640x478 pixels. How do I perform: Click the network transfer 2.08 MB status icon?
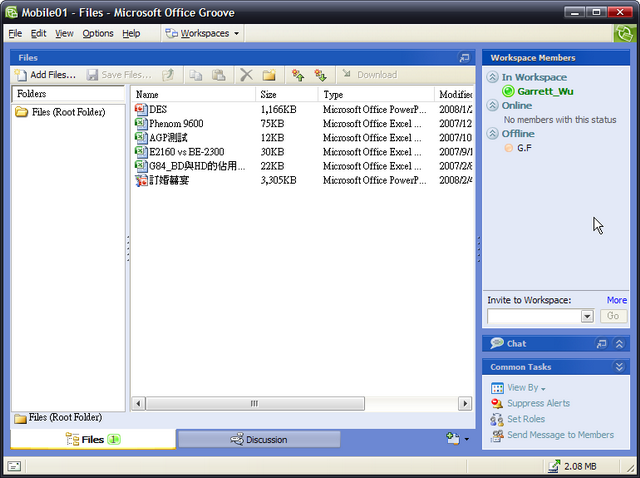pos(554,466)
